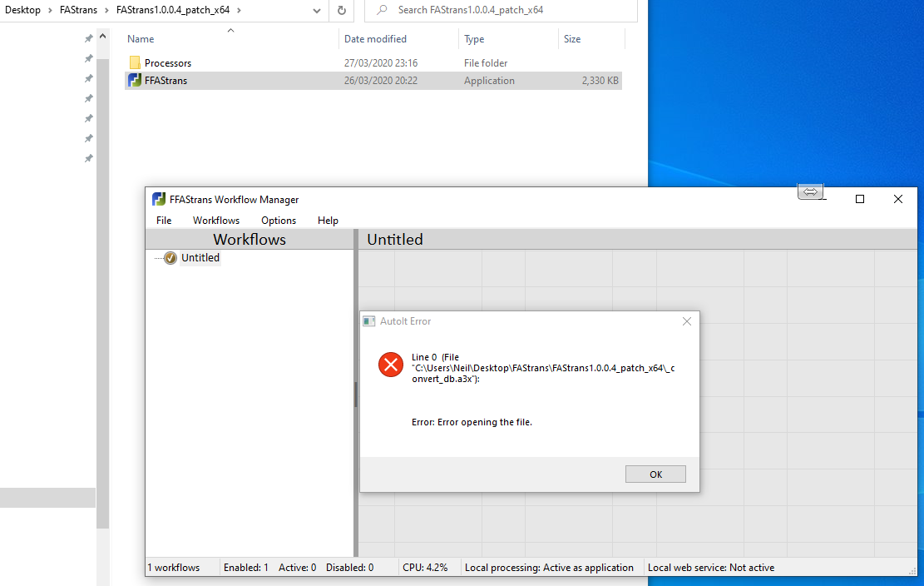Click OK in the AutoIt Error dialog
The width and height of the screenshot is (924, 586).
point(655,474)
